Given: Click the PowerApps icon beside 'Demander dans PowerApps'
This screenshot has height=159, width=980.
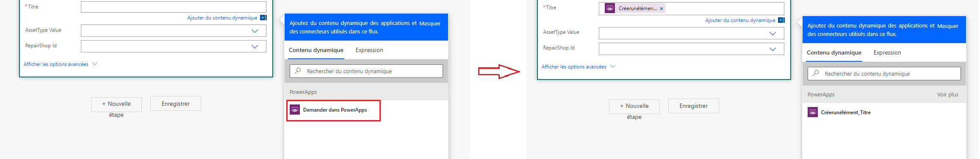Looking at the screenshot, I should tap(295, 110).
